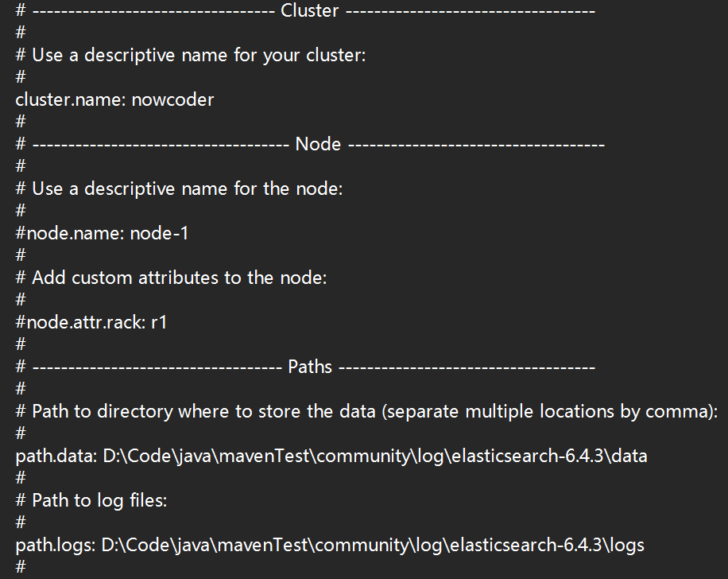The width and height of the screenshot is (728, 579).
Task: Click the 'Node' section header text
Action: (x=318, y=145)
